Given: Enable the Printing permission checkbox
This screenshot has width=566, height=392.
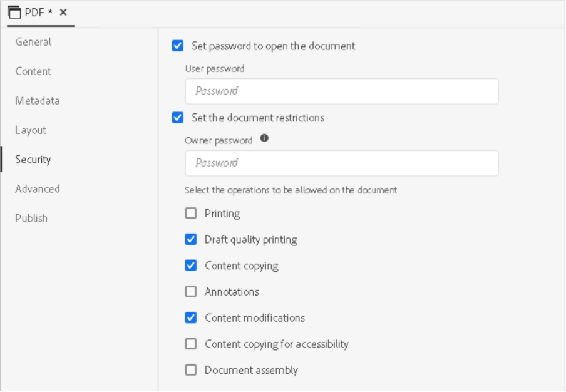Looking at the screenshot, I should [x=191, y=214].
